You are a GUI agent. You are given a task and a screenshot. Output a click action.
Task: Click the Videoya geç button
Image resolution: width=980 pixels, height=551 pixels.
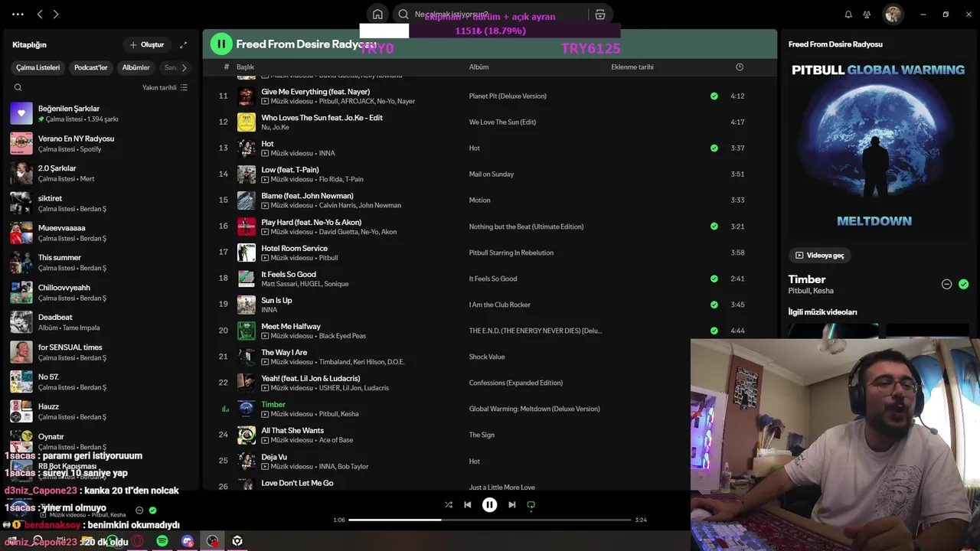point(819,255)
